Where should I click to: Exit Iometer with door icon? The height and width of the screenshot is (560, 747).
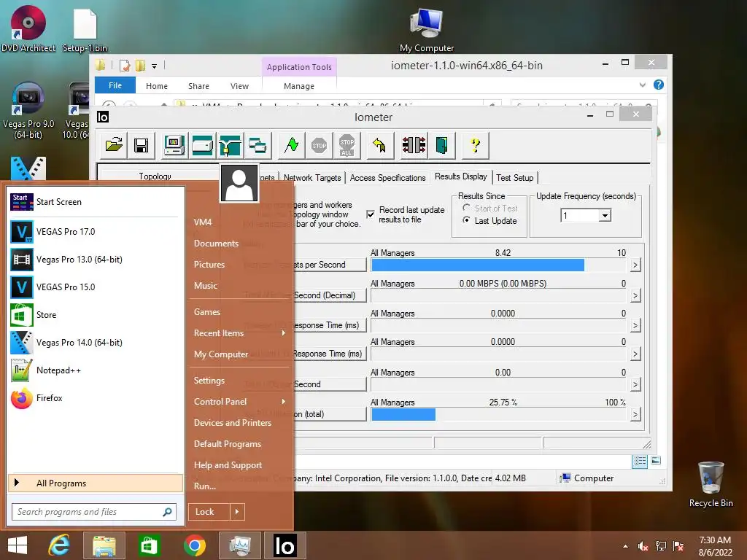[441, 145]
